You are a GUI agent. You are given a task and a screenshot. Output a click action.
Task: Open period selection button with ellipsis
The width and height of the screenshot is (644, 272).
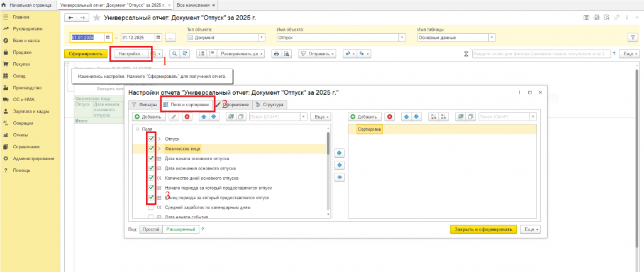(170, 37)
